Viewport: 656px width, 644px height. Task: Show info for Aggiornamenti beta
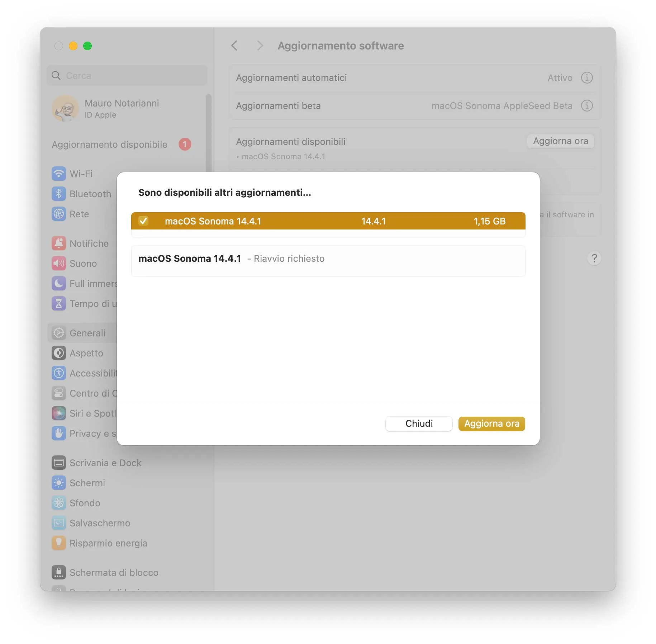586,106
